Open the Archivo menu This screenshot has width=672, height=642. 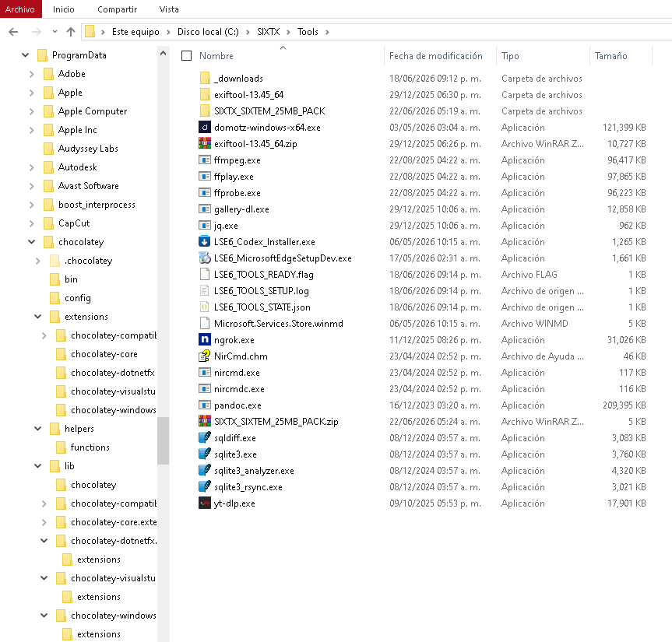point(20,9)
